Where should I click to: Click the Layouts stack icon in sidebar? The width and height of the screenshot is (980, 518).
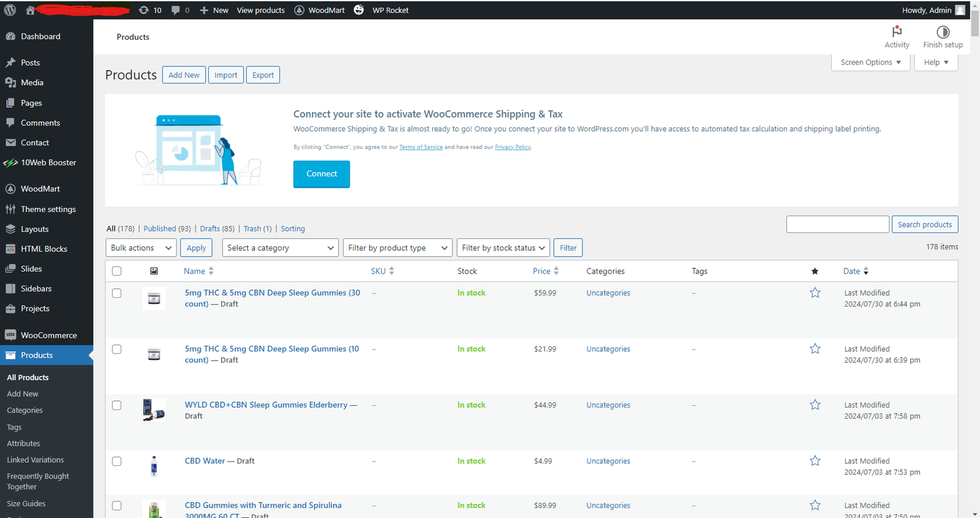[10, 229]
